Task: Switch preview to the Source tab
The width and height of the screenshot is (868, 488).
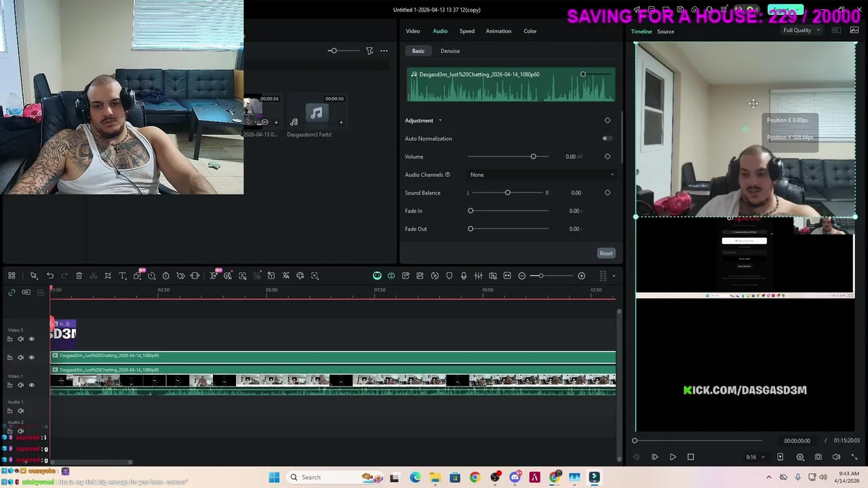Action: point(665,32)
